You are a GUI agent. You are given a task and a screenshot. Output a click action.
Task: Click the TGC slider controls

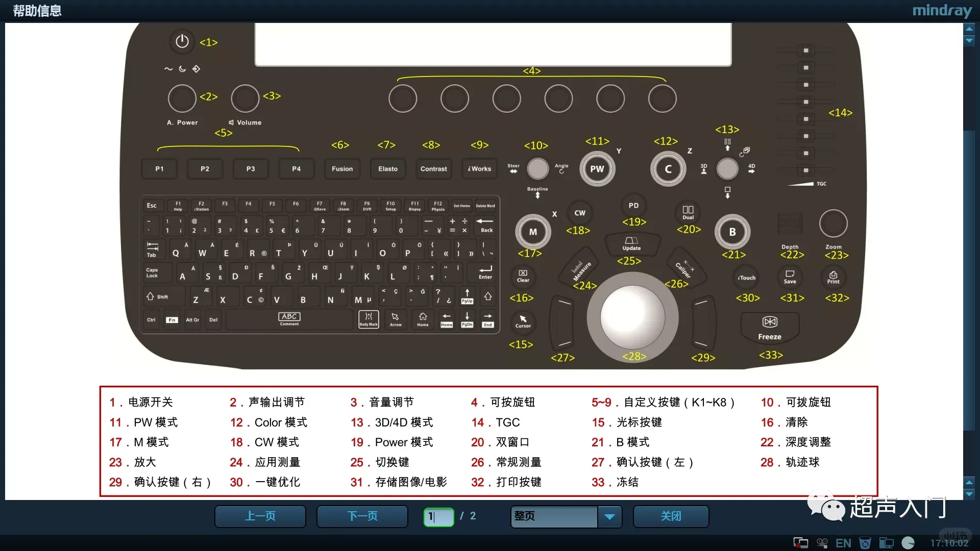[806, 110]
